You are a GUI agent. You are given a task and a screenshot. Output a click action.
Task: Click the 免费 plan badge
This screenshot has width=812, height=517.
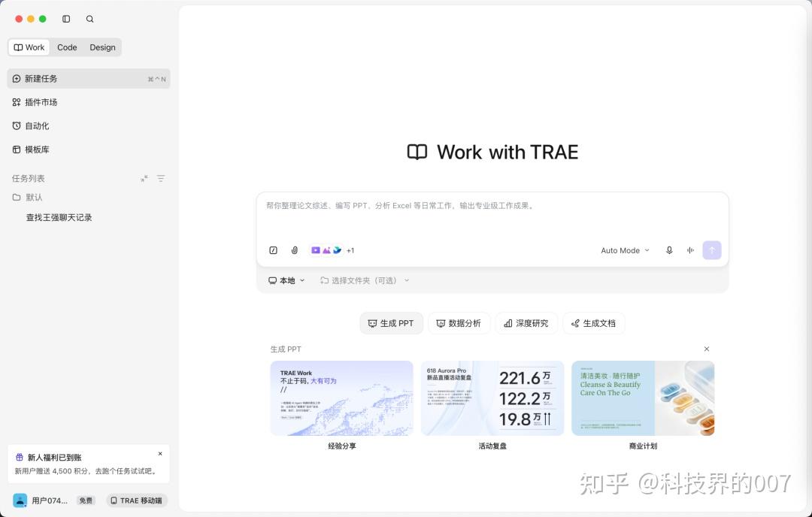tap(86, 501)
